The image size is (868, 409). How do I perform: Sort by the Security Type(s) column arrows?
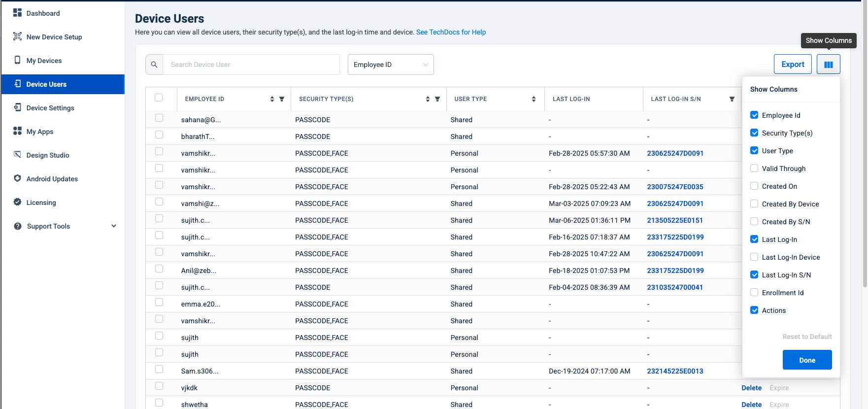pos(428,99)
